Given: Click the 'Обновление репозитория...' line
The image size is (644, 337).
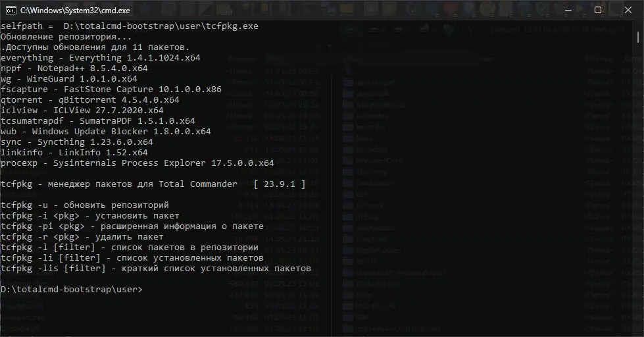Looking at the screenshot, I should (x=66, y=37).
